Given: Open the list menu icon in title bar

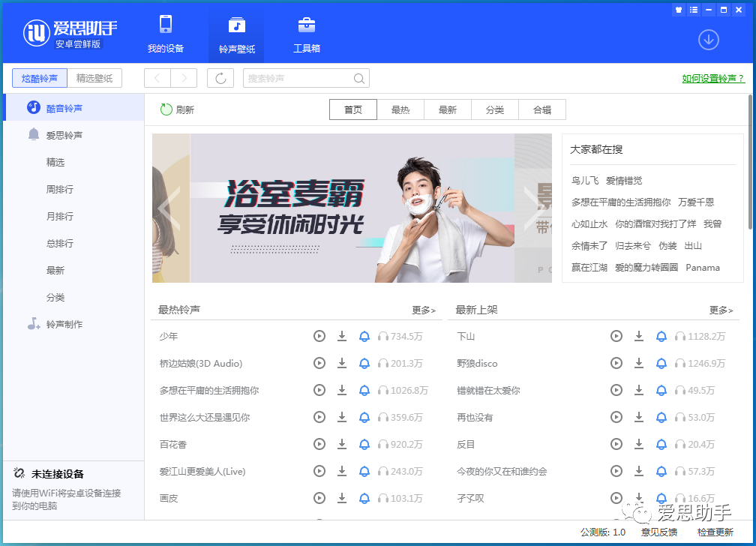Looking at the screenshot, I should coord(693,10).
